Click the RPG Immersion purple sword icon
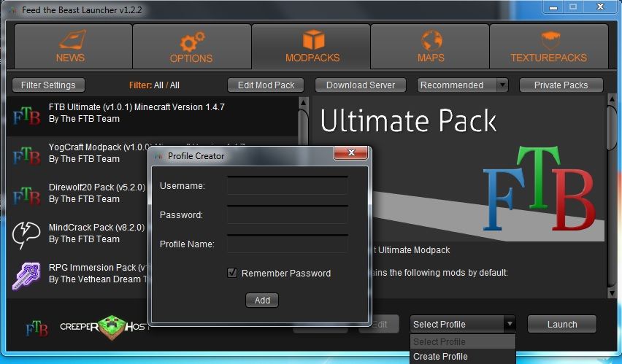 (x=26, y=276)
